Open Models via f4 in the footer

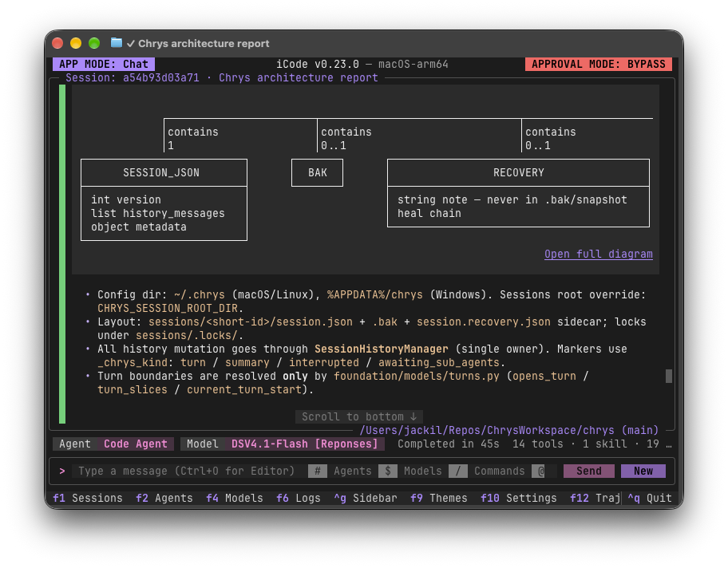tap(235, 498)
